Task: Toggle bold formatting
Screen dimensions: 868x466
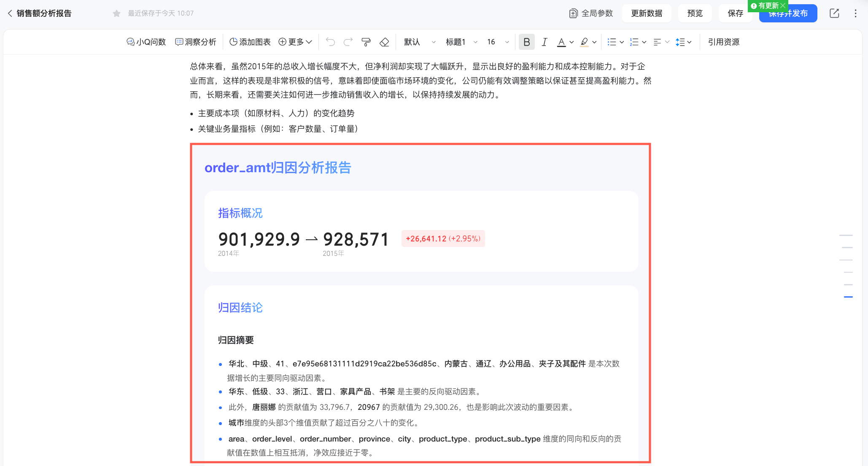Action: point(526,42)
